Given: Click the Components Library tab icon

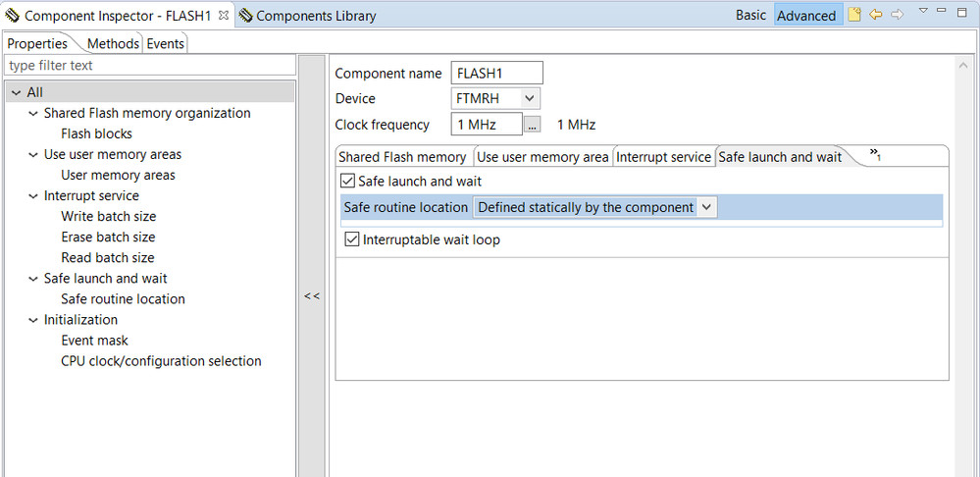Looking at the screenshot, I should pyautogui.click(x=245, y=16).
